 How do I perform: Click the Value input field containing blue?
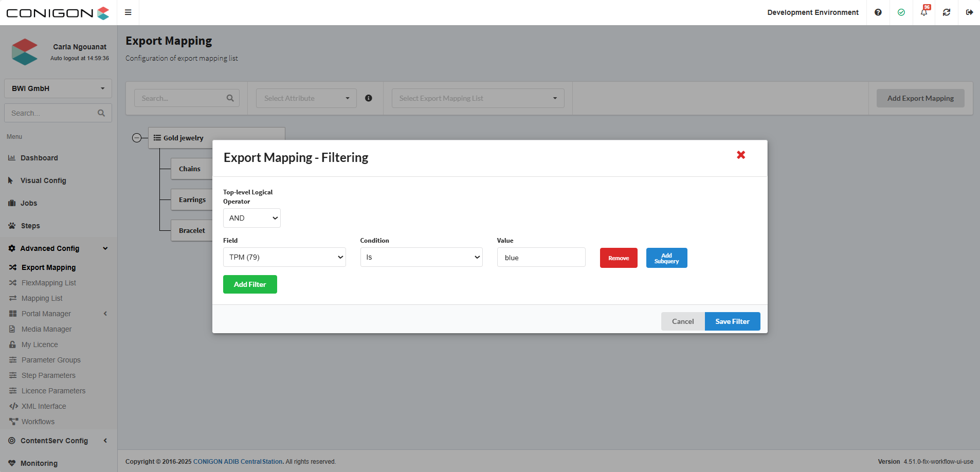[541, 258]
